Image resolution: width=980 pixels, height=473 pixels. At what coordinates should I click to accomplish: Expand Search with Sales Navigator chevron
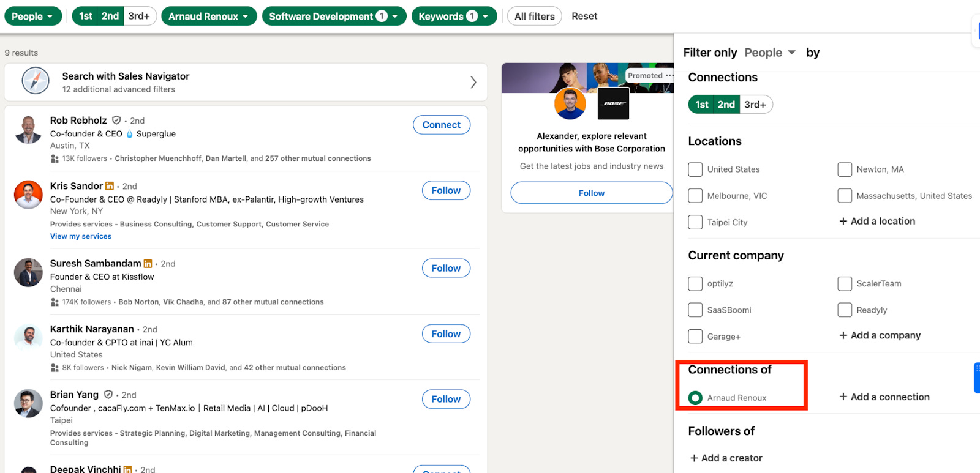tap(473, 82)
